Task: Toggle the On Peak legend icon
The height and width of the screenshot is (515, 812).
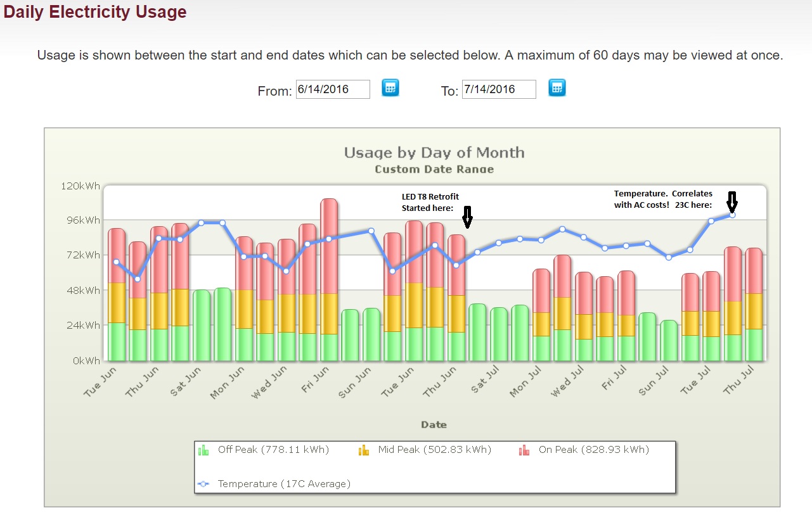Action: coord(524,450)
